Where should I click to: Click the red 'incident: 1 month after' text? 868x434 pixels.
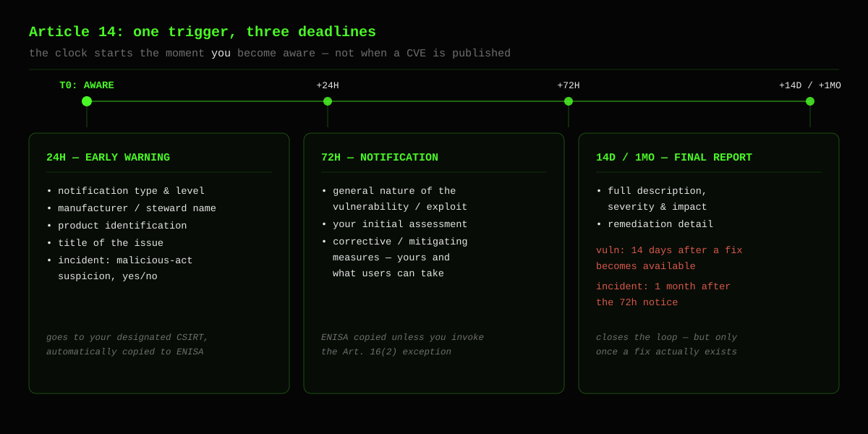coord(663,294)
